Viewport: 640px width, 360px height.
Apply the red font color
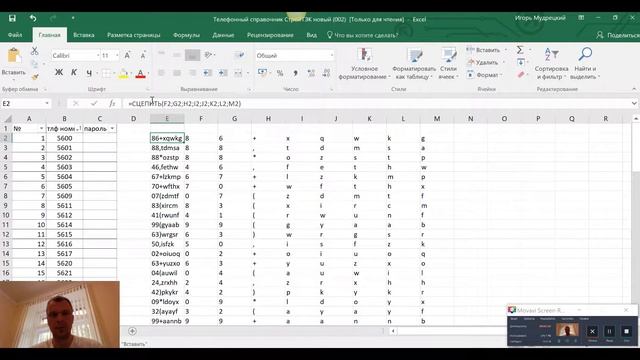pyautogui.click(x=140, y=73)
